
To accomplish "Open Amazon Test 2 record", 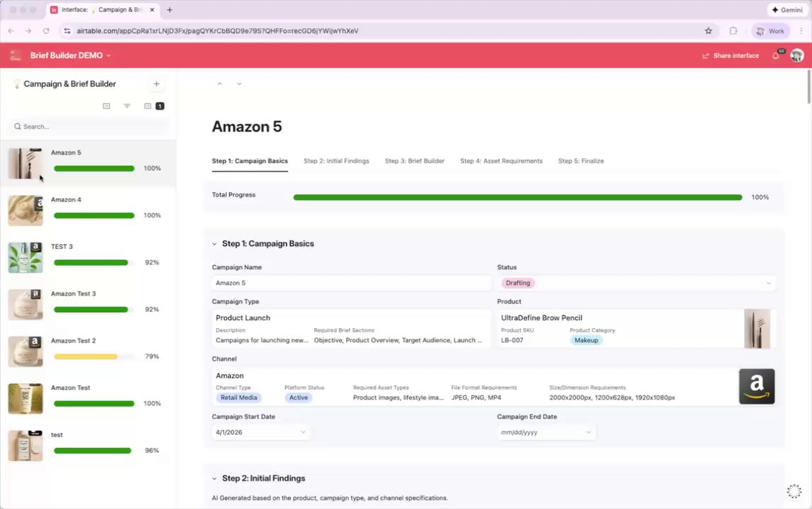I will 88,351.
